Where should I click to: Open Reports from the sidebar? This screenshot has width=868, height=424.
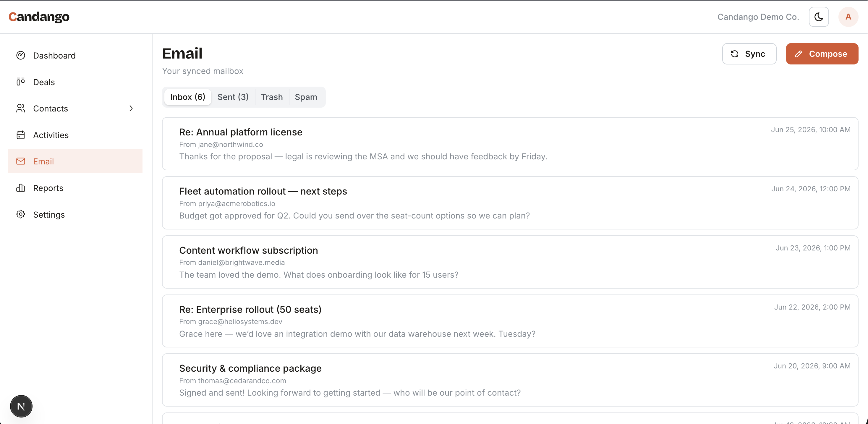[75, 188]
